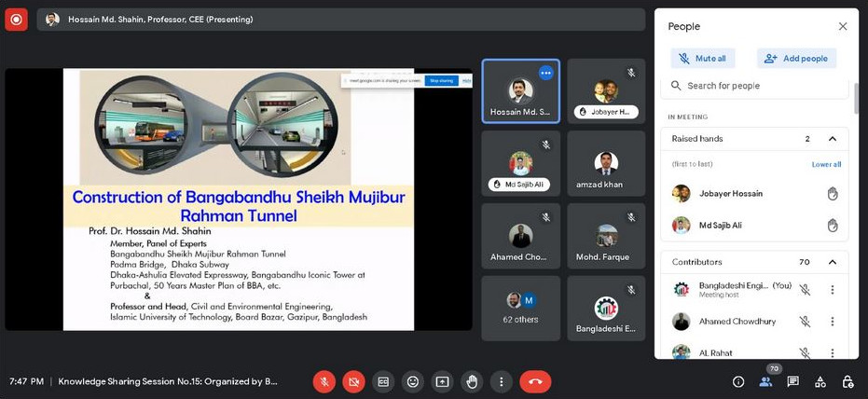The height and width of the screenshot is (399, 868).
Task: Click the Mute all button
Action: (703, 58)
